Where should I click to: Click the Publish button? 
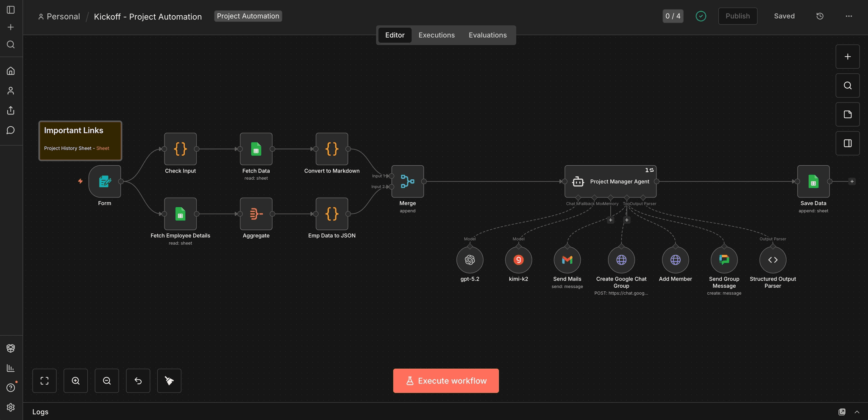(737, 16)
